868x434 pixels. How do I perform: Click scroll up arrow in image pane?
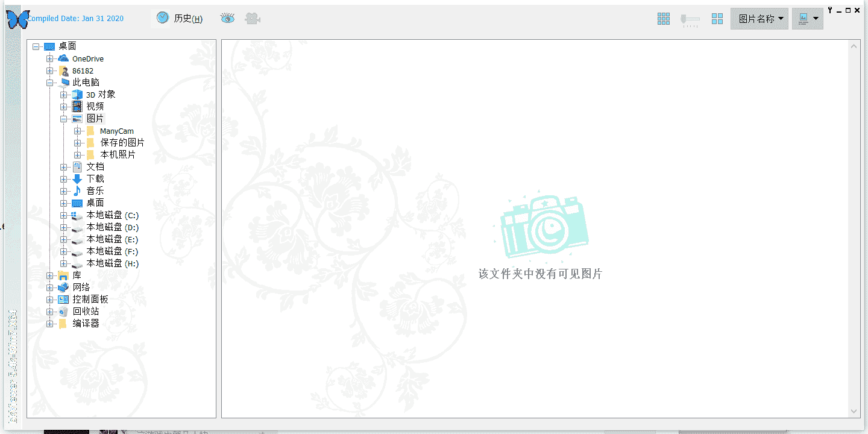point(854,46)
